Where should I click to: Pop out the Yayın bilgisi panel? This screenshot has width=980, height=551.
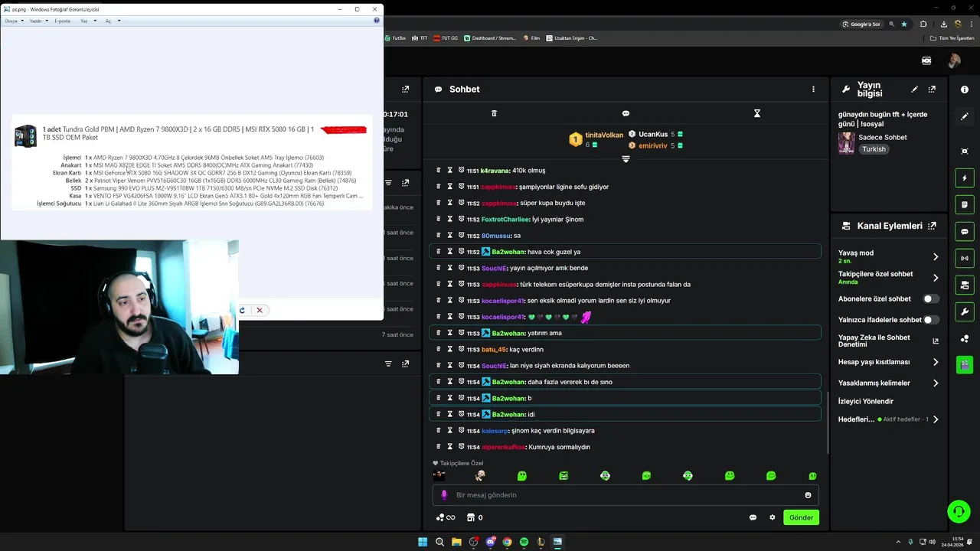coord(932,90)
